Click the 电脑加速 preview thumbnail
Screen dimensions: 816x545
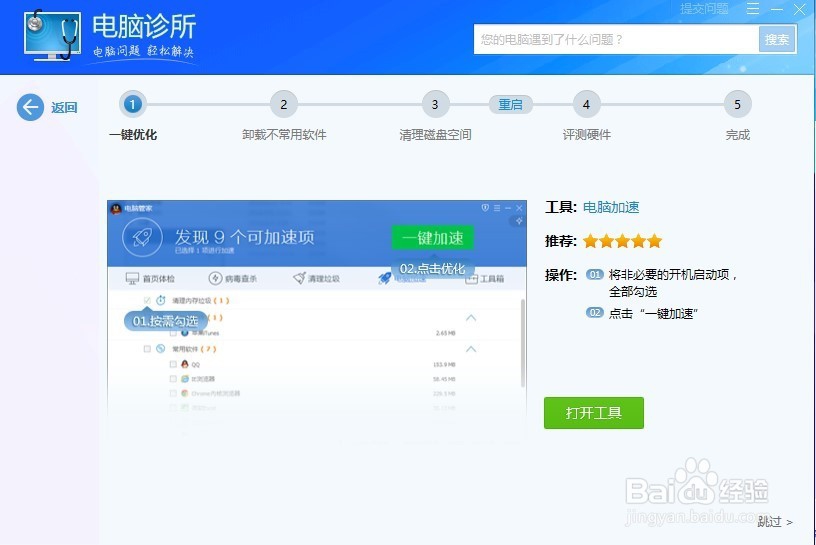click(316, 322)
